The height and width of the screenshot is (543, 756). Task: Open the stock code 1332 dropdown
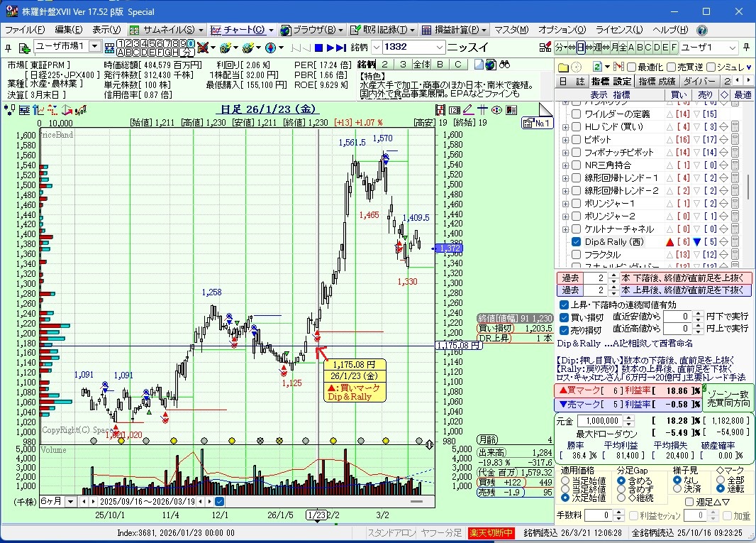point(439,48)
